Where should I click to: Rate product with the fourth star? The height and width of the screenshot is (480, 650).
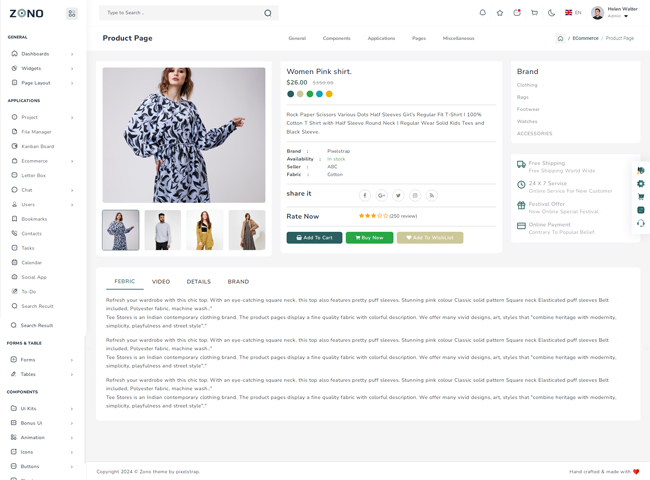click(x=379, y=216)
